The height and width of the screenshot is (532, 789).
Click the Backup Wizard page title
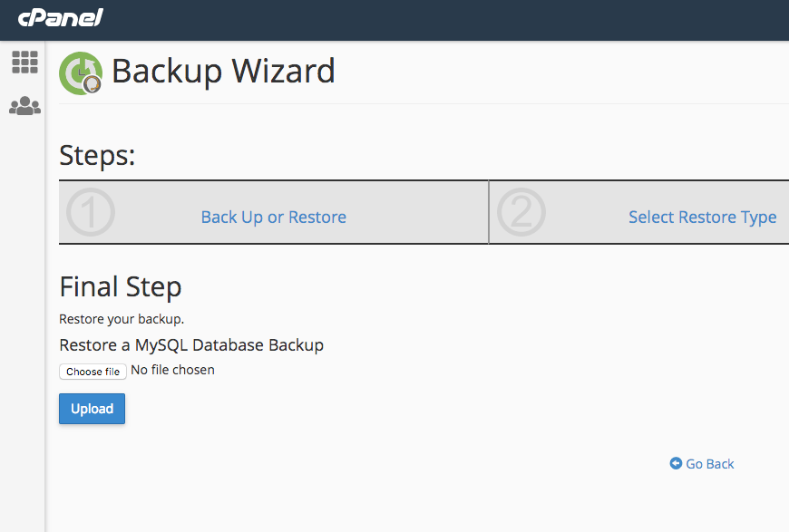coord(223,72)
